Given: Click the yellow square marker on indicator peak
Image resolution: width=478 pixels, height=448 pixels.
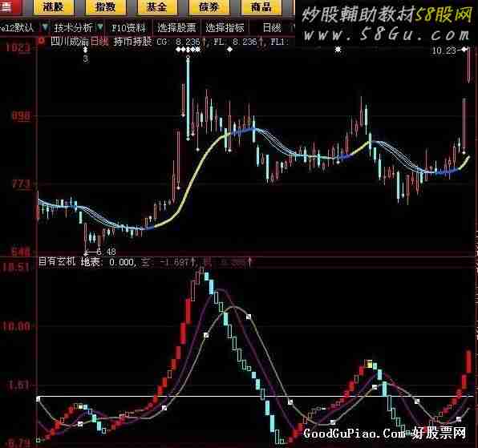Looking at the screenshot, I should click(369, 364).
